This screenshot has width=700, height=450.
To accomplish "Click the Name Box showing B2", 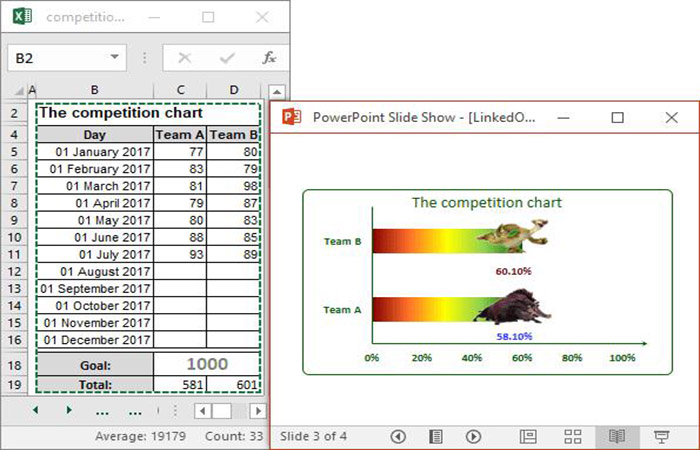I will click(x=67, y=58).
